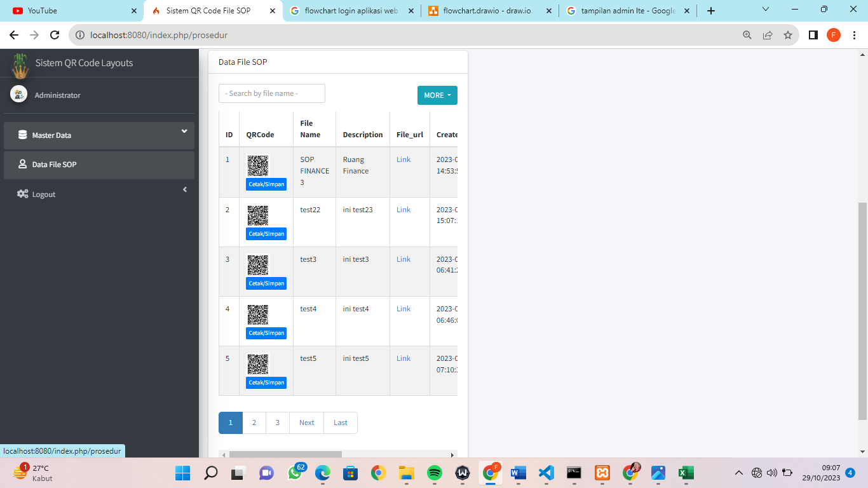This screenshot has width=868, height=488.
Task: Open Chrome profile F avatar
Action: click(834, 35)
